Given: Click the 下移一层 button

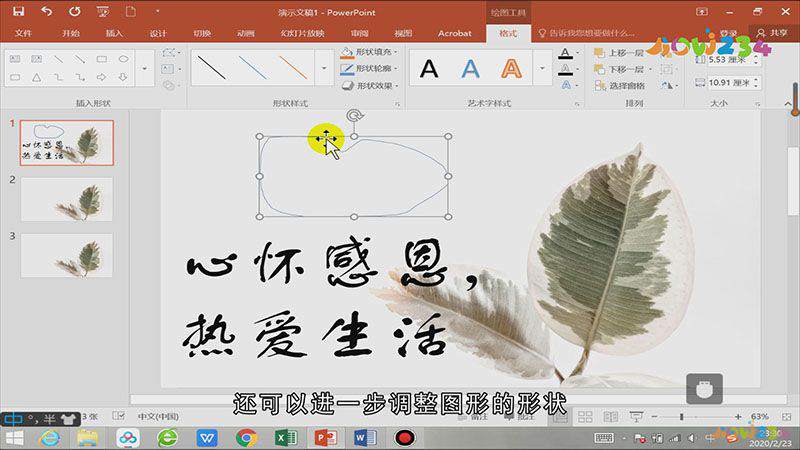Looking at the screenshot, I should pyautogui.click(x=619, y=69).
